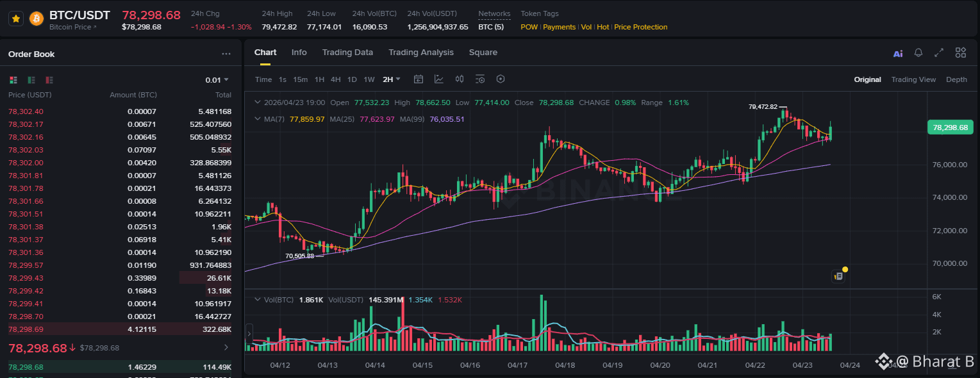Screen dimensions: 980x378
Task: Switch to the Info tab
Action: [x=299, y=53]
